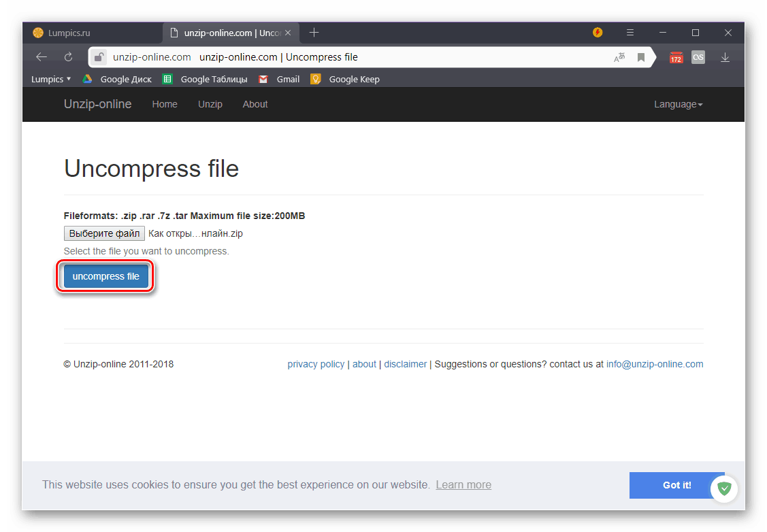The image size is (767, 532).
Task: Click the Uncompress file heading
Action: (152, 169)
